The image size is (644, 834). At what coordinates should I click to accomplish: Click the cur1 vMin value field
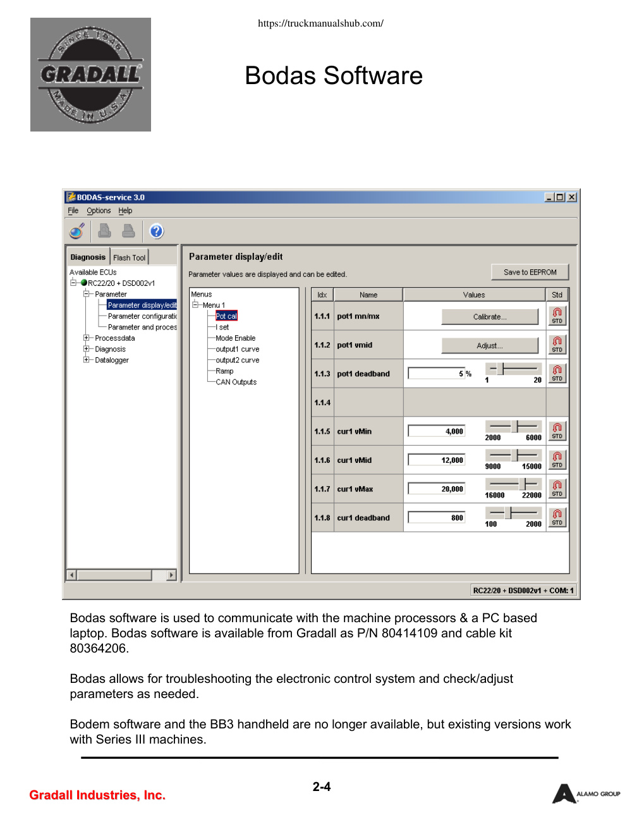click(437, 431)
